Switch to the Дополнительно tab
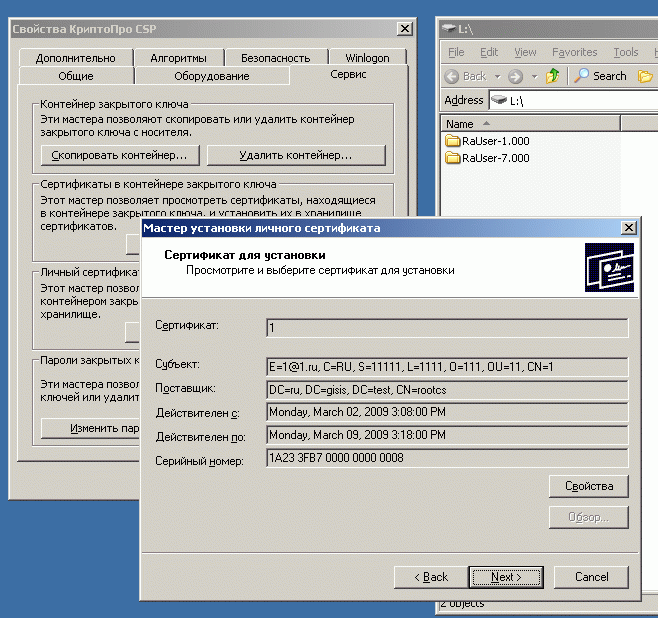Screen dimensions: 658x618 pyautogui.click(x=76, y=58)
